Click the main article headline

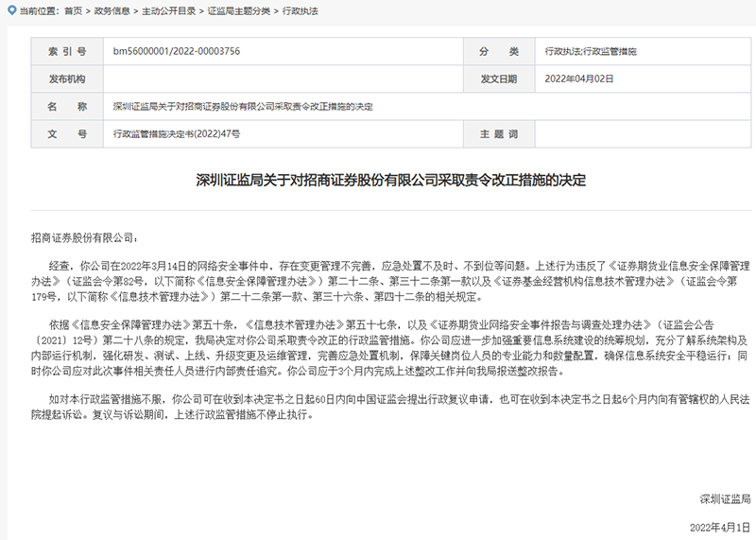390,180
